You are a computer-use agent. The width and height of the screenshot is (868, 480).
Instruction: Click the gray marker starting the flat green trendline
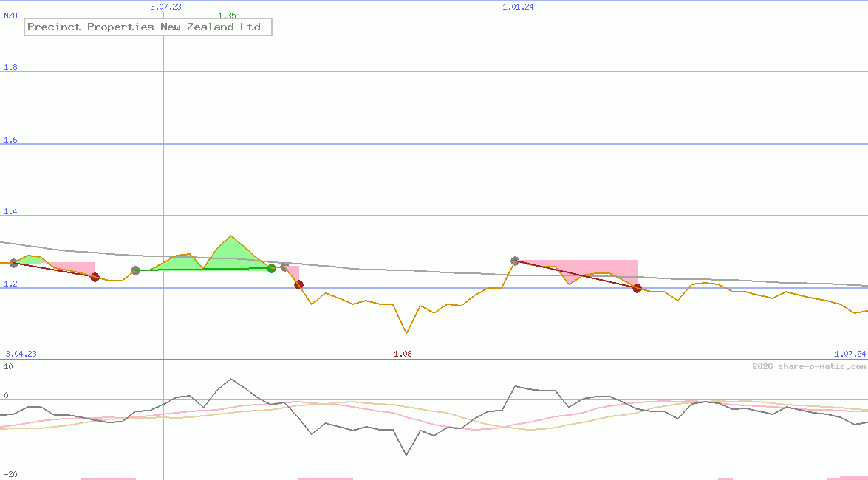pos(136,271)
